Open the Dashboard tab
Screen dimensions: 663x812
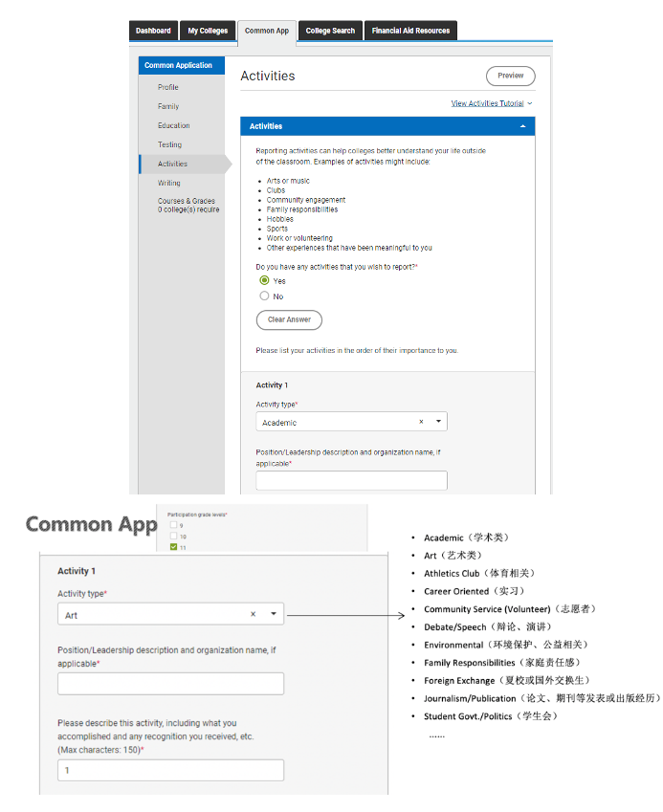tap(153, 31)
